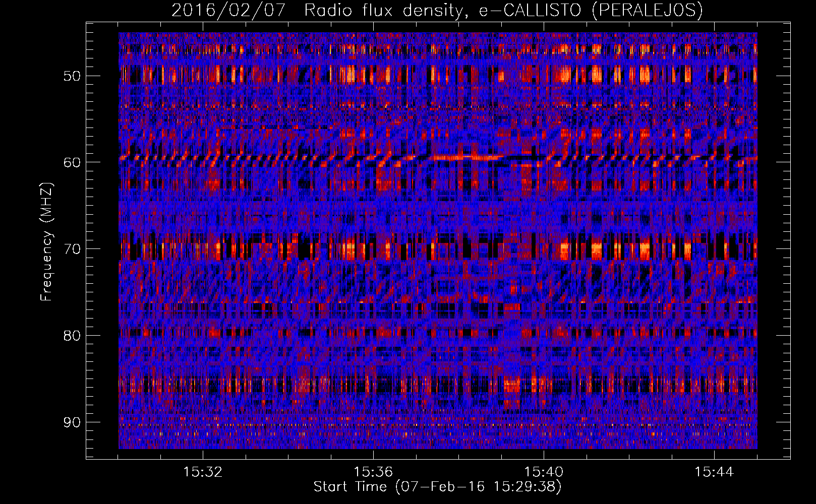Image resolution: width=816 pixels, height=504 pixels.
Task: Click the 60 MHz frequency axis label
Action: tap(72, 162)
